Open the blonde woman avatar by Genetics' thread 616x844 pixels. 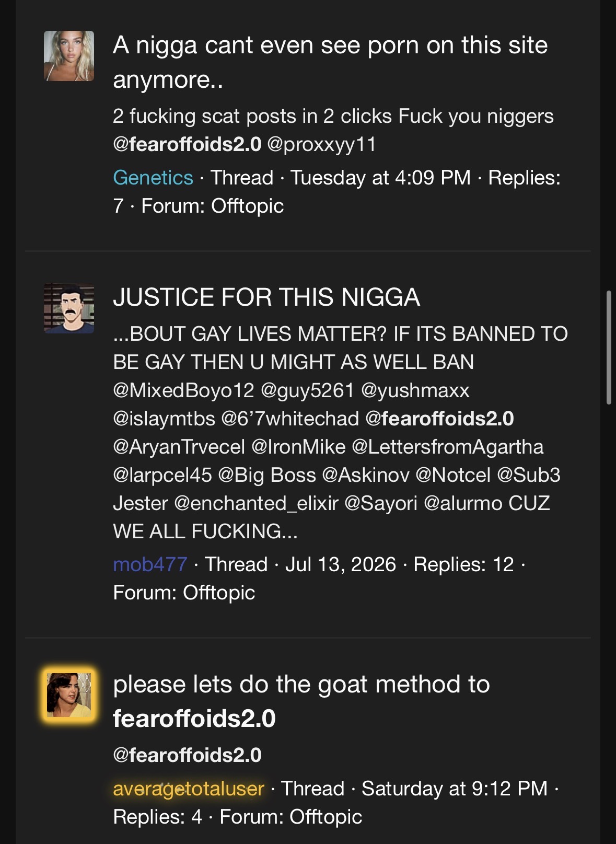69,56
